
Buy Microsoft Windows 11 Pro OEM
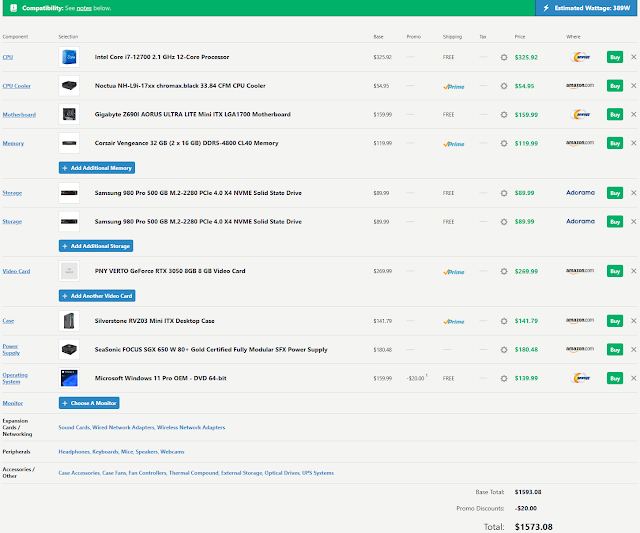[x=615, y=378]
